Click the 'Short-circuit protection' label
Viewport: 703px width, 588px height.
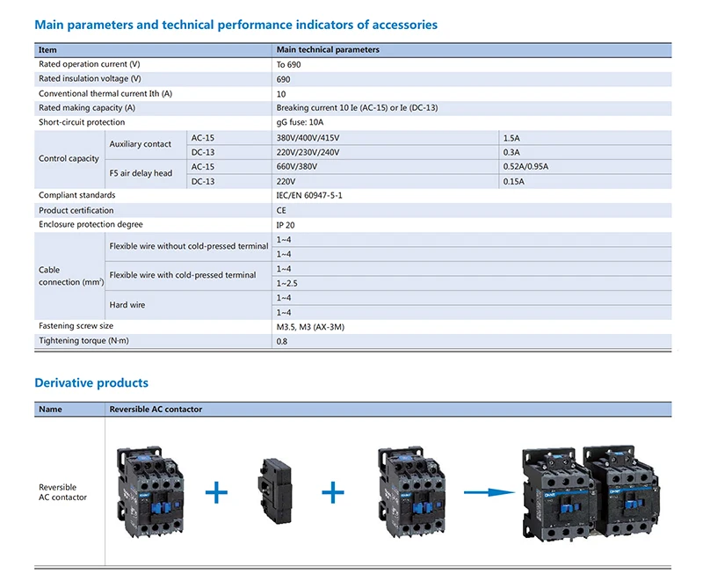click(82, 122)
